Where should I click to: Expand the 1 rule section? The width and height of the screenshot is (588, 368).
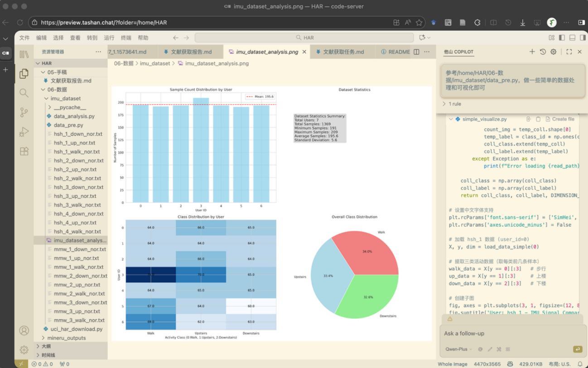(x=452, y=104)
